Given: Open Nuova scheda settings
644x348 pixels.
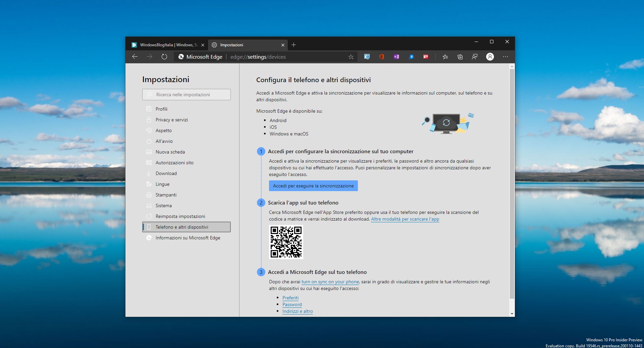Looking at the screenshot, I should (x=186, y=152).
